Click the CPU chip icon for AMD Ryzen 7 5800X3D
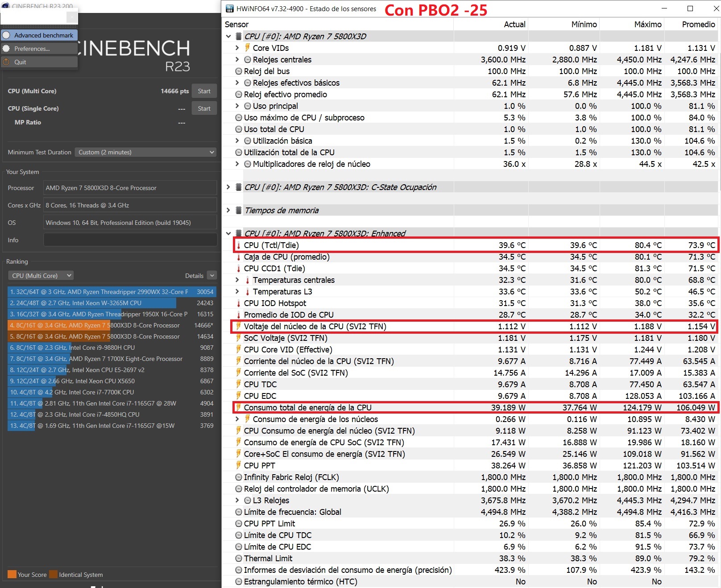 (x=239, y=36)
